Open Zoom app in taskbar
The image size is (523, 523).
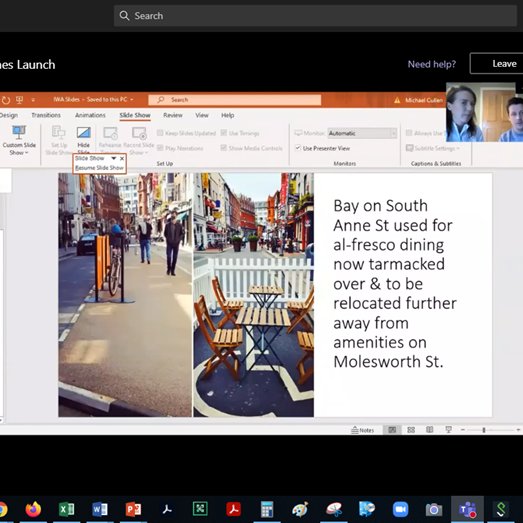[400, 509]
